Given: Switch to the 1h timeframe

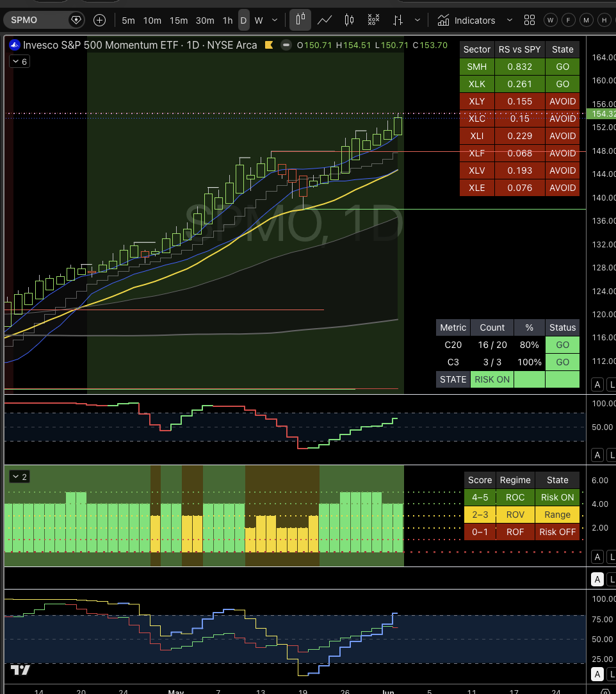Looking at the screenshot, I should click(228, 21).
